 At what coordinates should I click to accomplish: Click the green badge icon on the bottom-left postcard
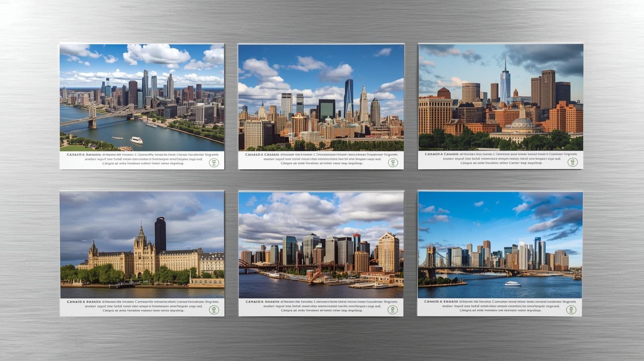point(214,310)
